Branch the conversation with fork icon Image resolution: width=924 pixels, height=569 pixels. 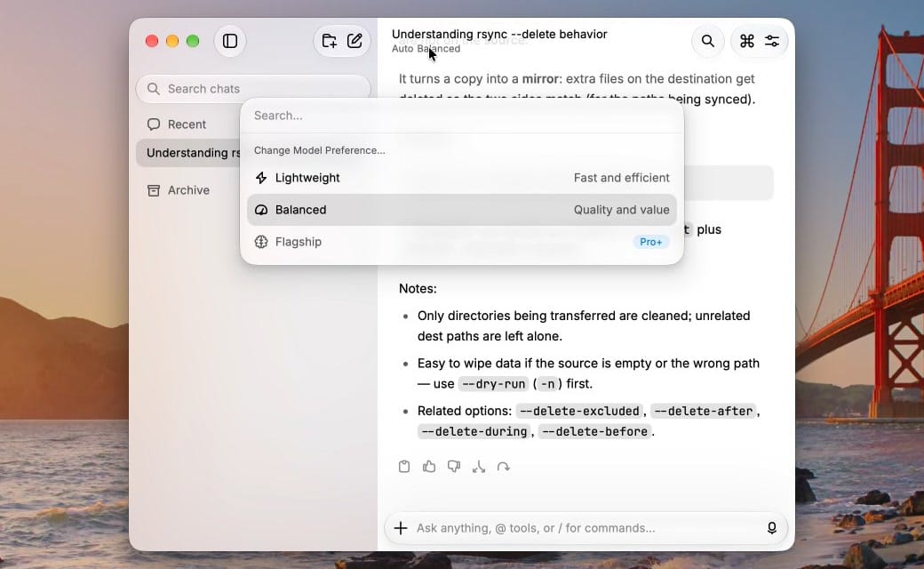(x=479, y=467)
